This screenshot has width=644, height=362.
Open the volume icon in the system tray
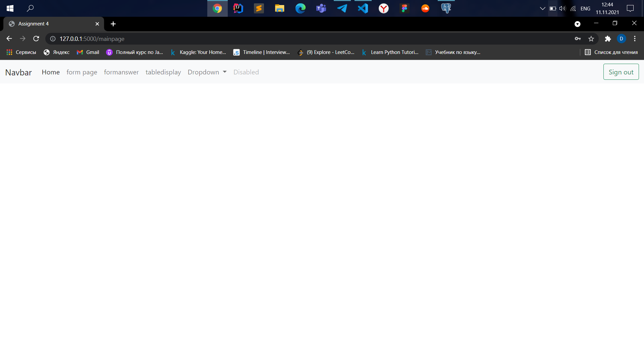(x=562, y=8)
